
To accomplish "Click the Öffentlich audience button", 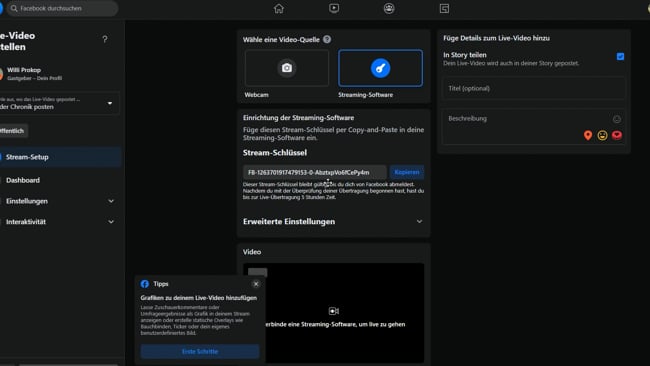I will [13, 131].
